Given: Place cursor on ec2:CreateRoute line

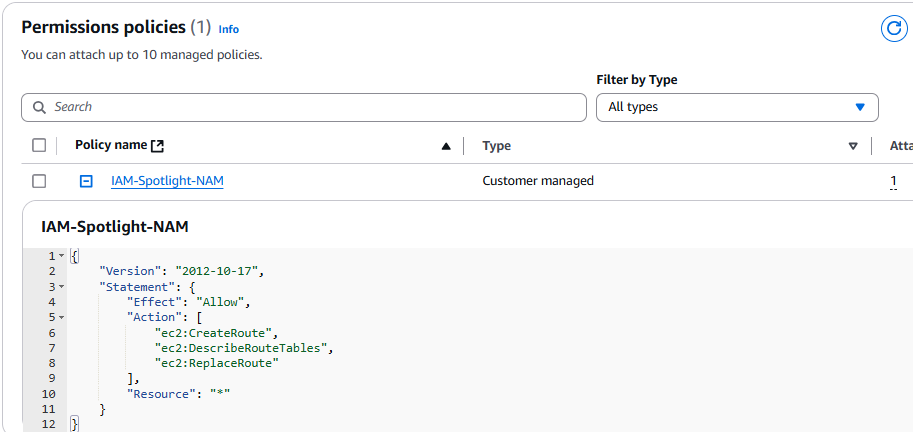Looking at the screenshot, I should pos(217,333).
